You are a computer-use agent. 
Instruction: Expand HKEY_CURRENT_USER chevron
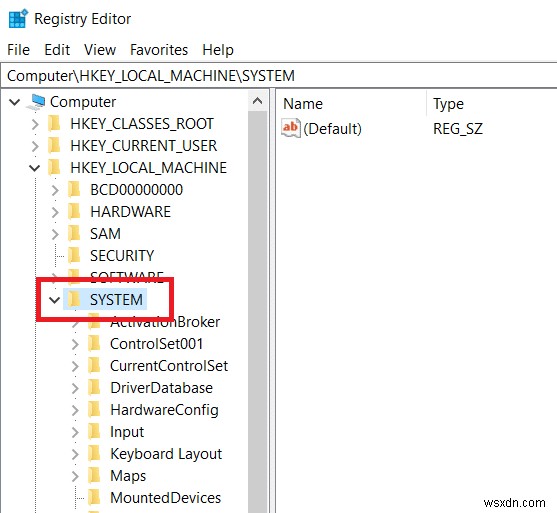coord(35,146)
